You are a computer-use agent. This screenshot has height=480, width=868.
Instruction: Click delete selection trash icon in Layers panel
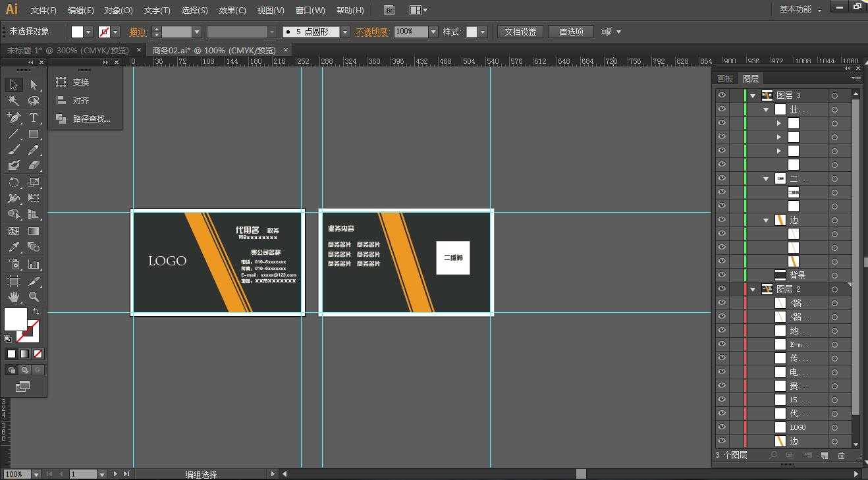click(x=841, y=455)
